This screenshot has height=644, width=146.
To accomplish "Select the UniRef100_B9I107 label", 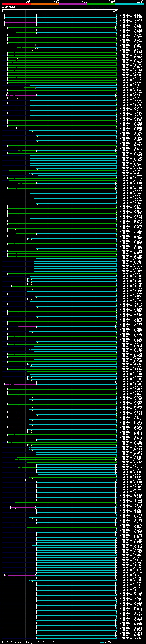I will tap(131, 85).
